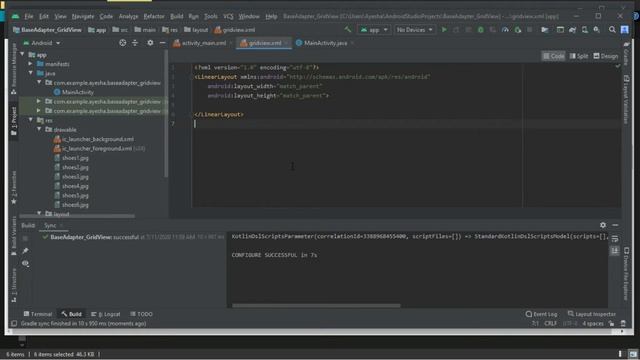Screen dimensions: 640x360
Task: Open AVD Manager from toolbar
Action: click(x=584, y=30)
